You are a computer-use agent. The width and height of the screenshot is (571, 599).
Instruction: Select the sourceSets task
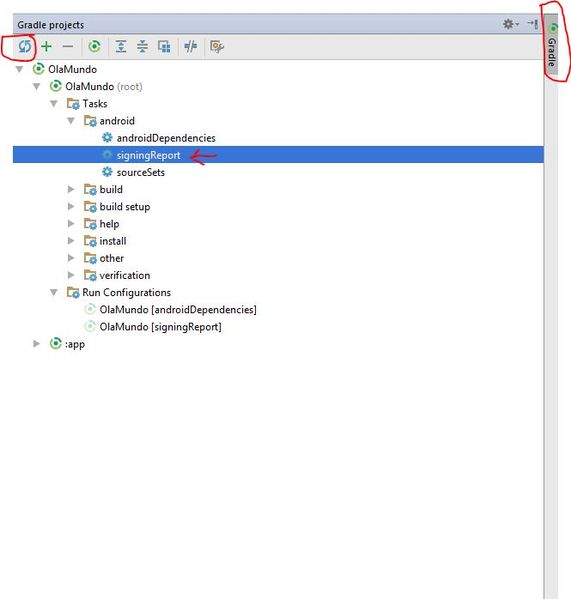point(141,172)
